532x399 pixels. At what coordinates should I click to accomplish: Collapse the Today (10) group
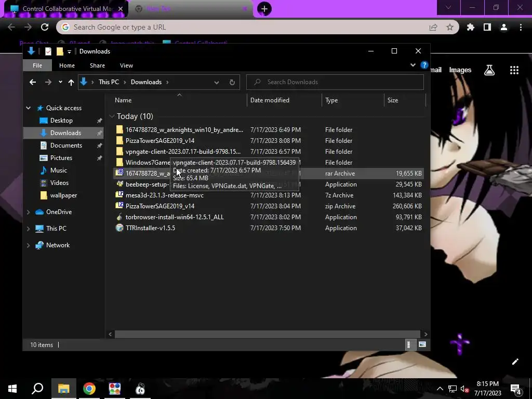click(x=112, y=116)
